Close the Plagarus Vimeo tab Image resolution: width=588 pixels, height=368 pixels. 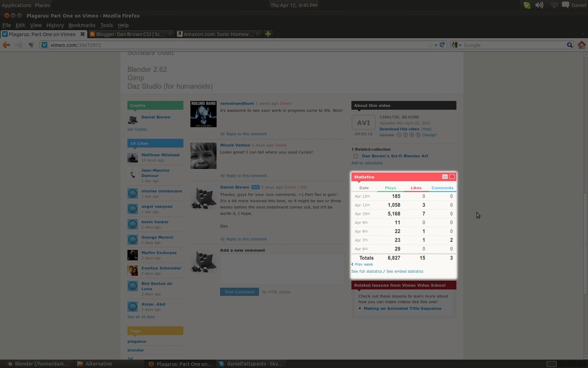click(x=83, y=34)
